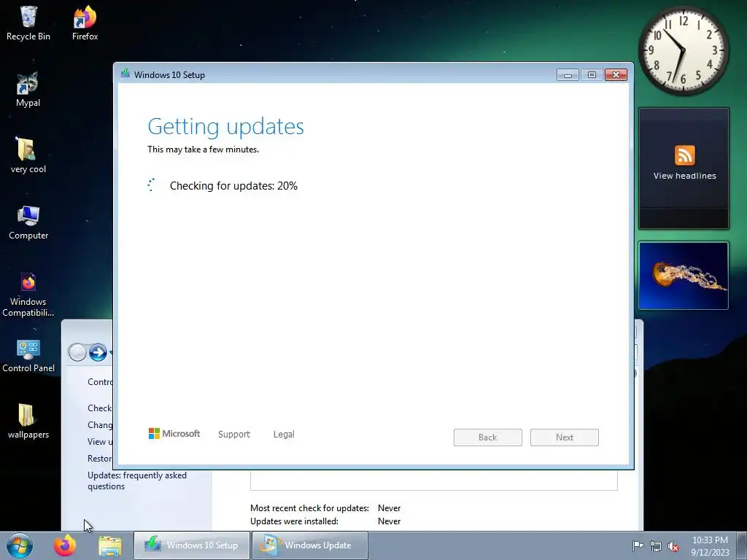This screenshot has height=560, width=747.
Task: Click 'Checking for updates: 20%' status text
Action: pyautogui.click(x=233, y=186)
